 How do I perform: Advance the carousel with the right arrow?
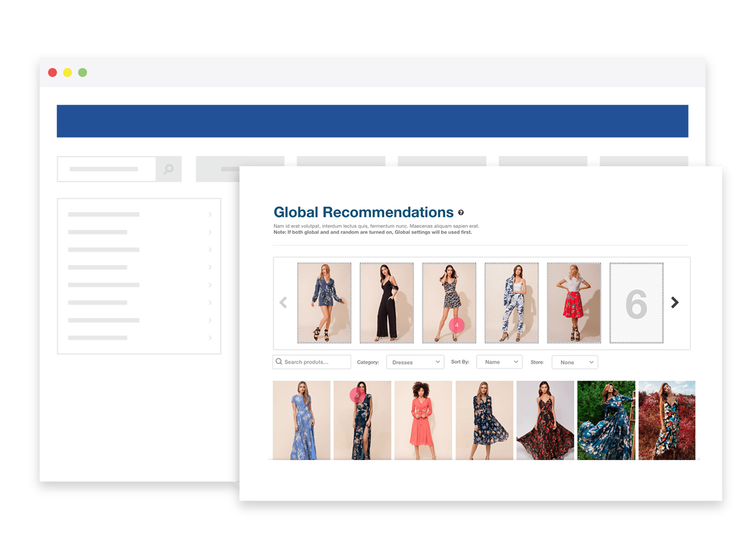click(674, 302)
